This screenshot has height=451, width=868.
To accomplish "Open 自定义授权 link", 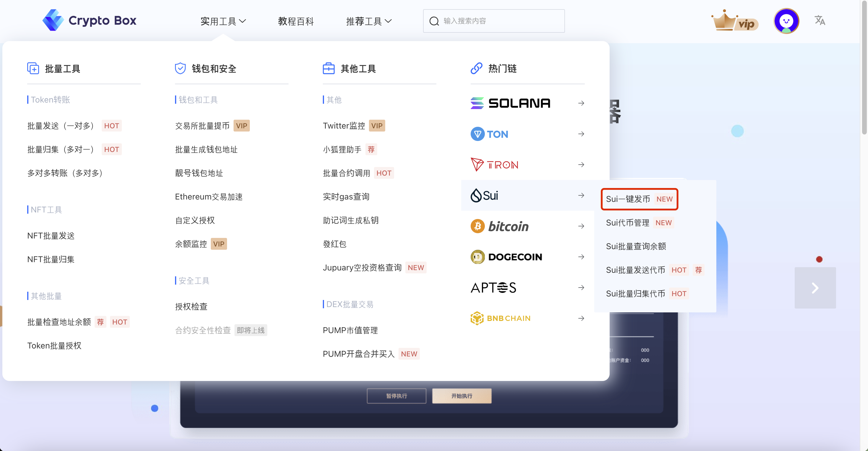I will [x=195, y=220].
